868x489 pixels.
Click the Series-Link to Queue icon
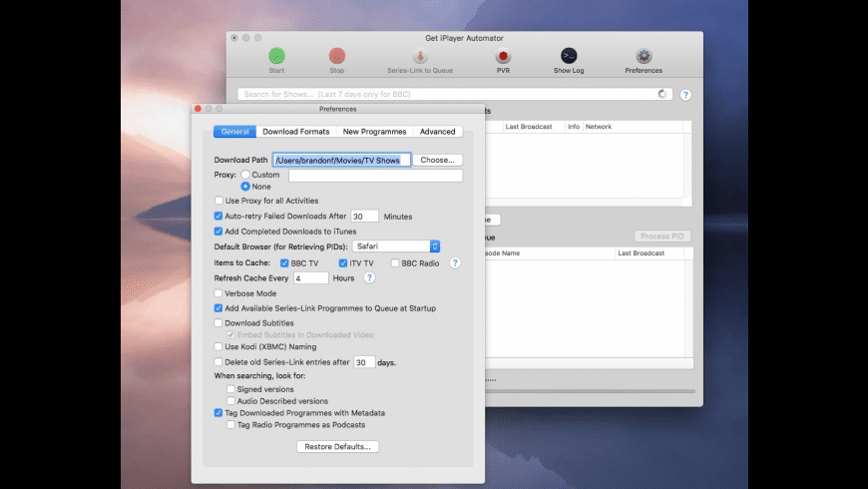(x=420, y=56)
